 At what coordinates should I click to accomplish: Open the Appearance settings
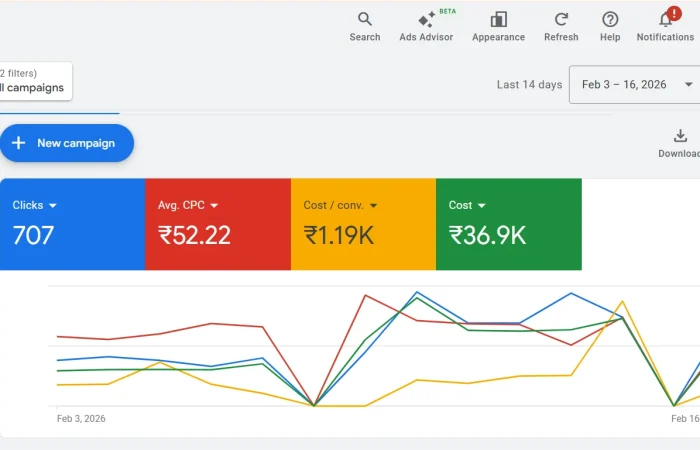click(x=498, y=26)
